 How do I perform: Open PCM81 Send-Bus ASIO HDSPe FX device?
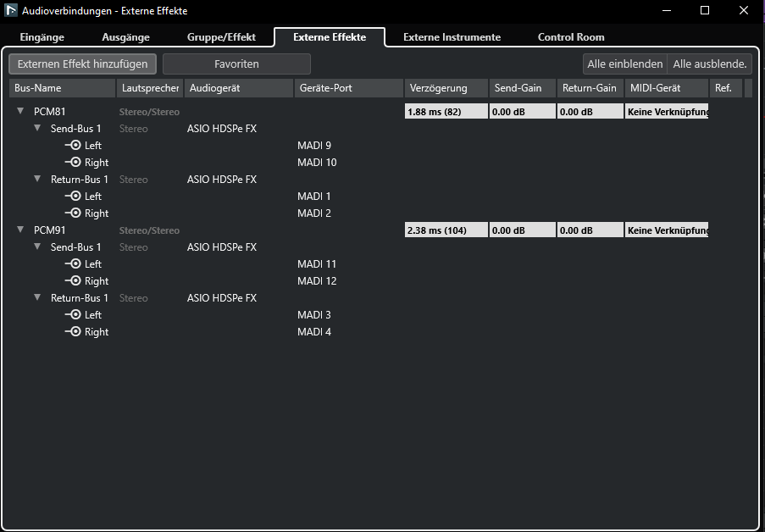click(x=222, y=129)
